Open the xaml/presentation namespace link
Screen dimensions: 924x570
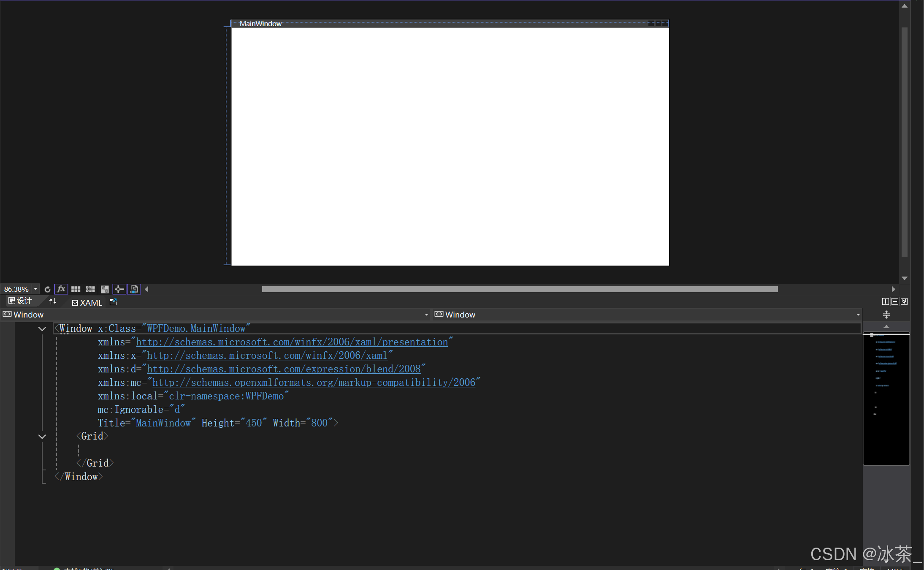pos(292,342)
